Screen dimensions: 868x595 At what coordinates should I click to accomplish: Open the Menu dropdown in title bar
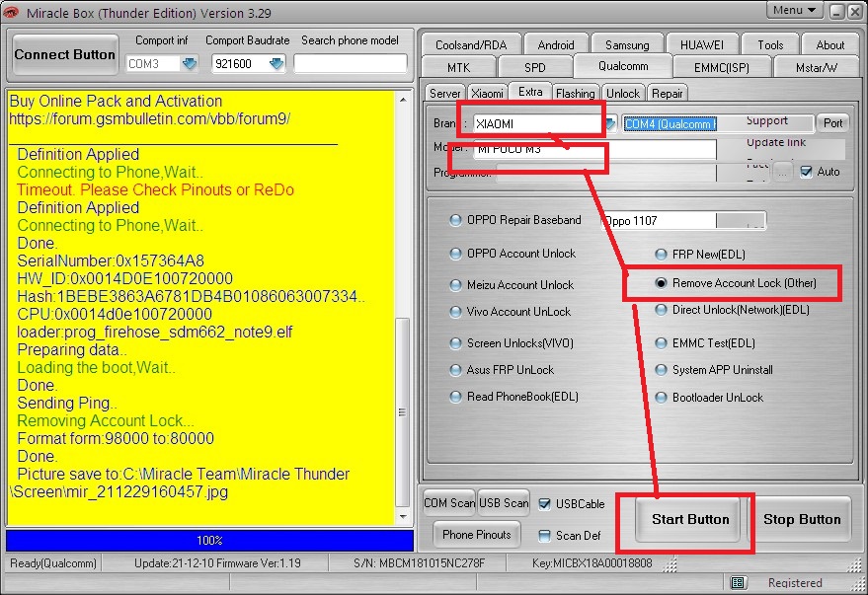point(794,10)
